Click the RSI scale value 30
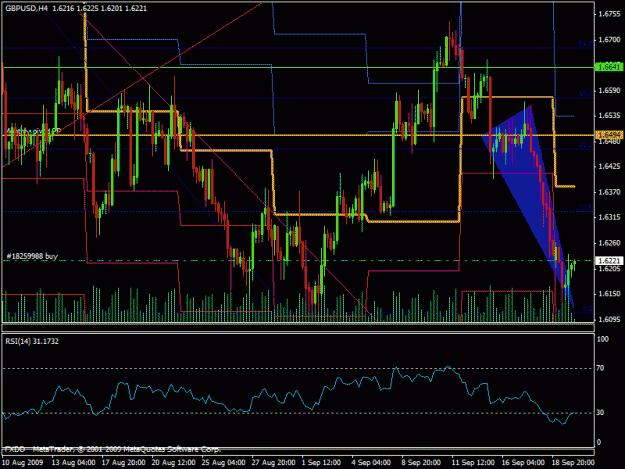Image resolution: width=625 pixels, height=469 pixels. [x=600, y=413]
